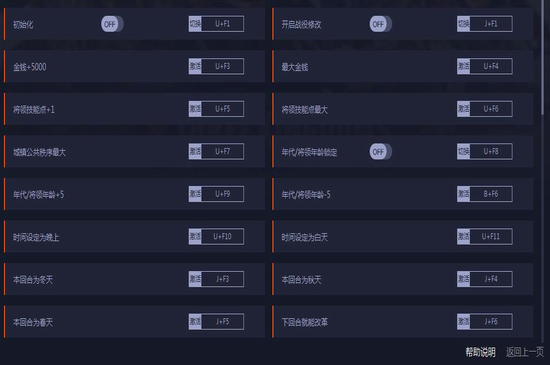Click the 激活 button for 最大金钱

(463, 66)
